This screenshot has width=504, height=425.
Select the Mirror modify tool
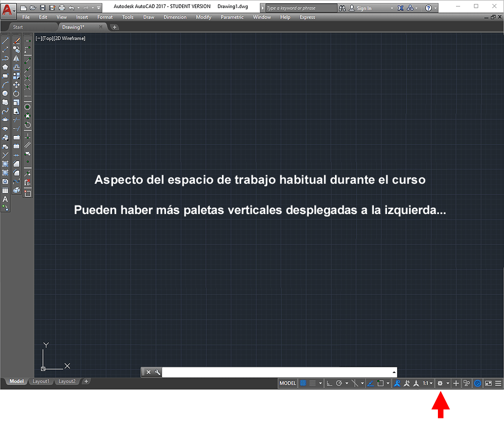(x=16, y=59)
